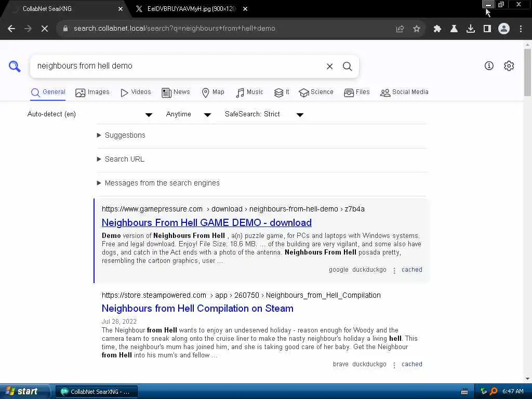Open the downloads toolbar icon
Image resolution: width=532 pixels, height=399 pixels.
click(471, 29)
